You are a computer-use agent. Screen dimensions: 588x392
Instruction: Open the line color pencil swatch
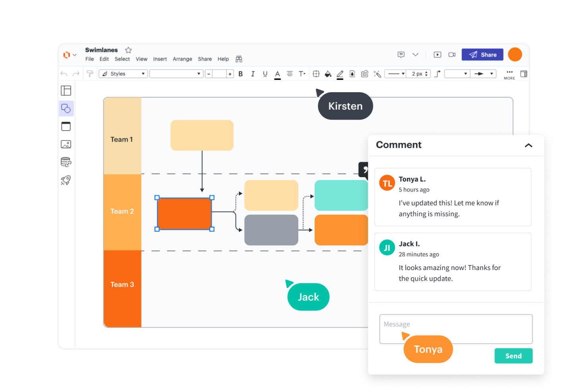click(340, 74)
